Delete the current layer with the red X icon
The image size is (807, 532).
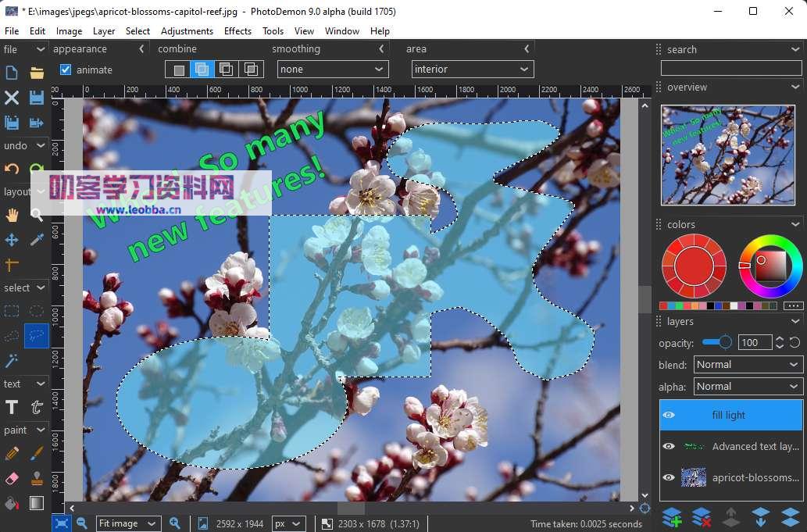click(x=700, y=516)
